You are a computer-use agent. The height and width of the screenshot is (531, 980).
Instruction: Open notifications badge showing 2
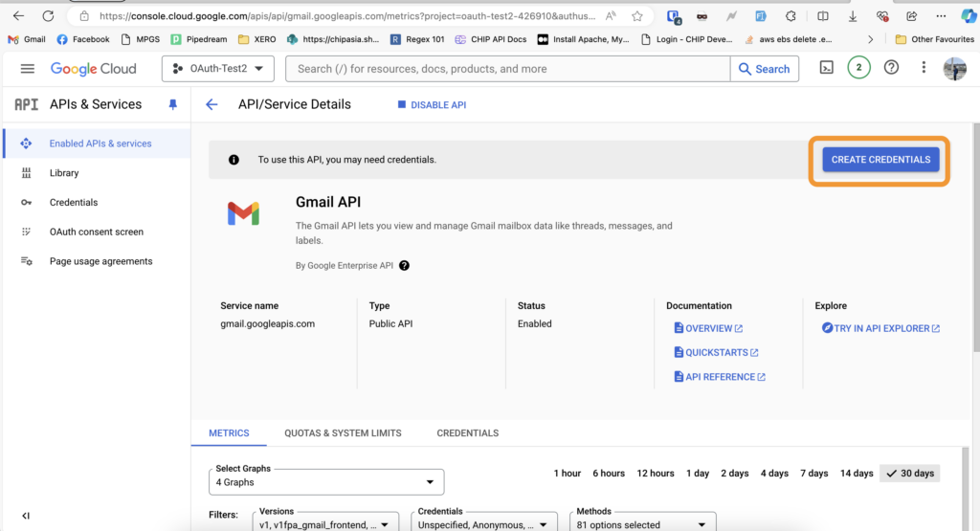(x=858, y=68)
